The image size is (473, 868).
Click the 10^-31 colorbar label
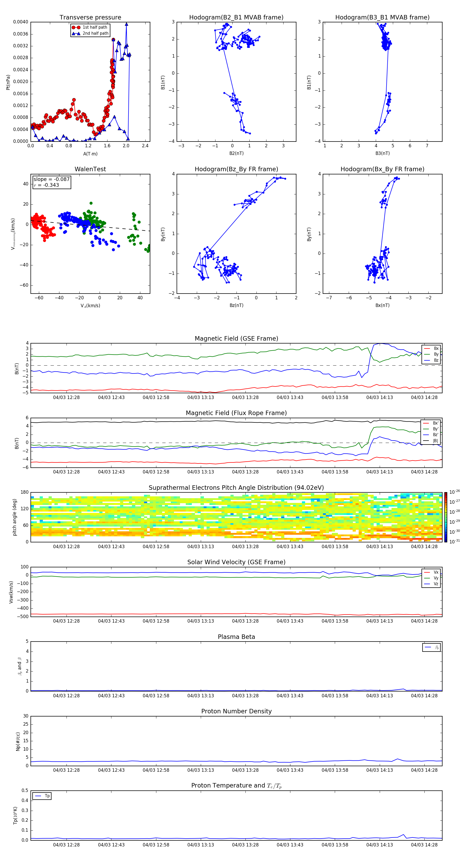click(x=455, y=542)
